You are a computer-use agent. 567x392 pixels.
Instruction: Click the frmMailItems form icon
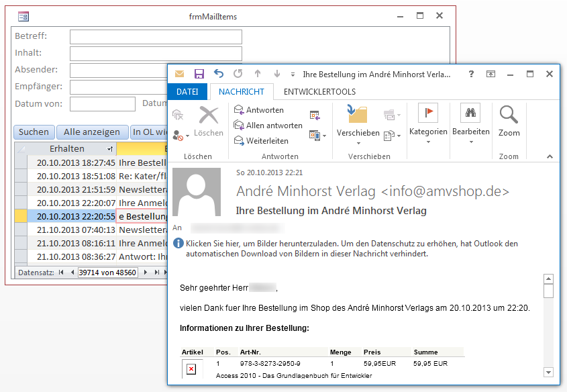23,16
